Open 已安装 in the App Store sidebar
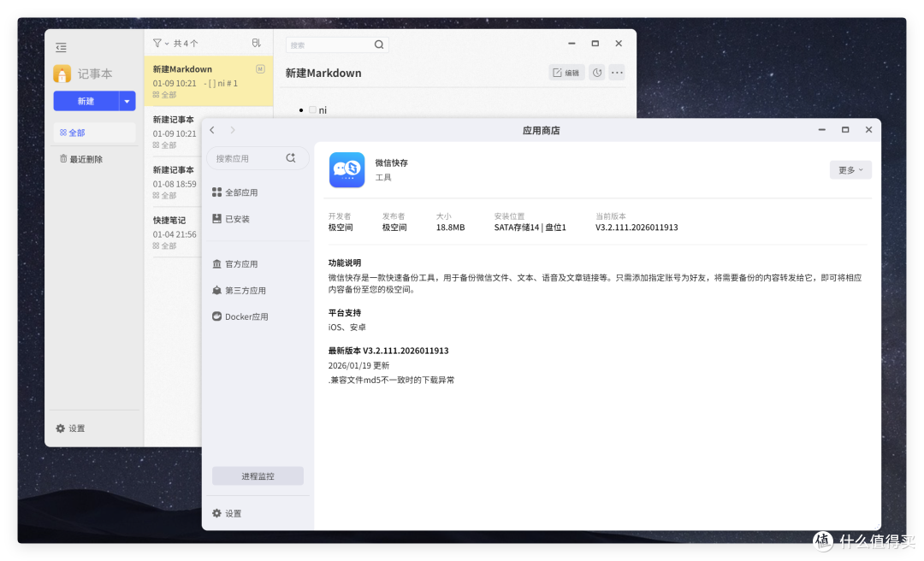Screen dimensions: 924x561 [231, 219]
